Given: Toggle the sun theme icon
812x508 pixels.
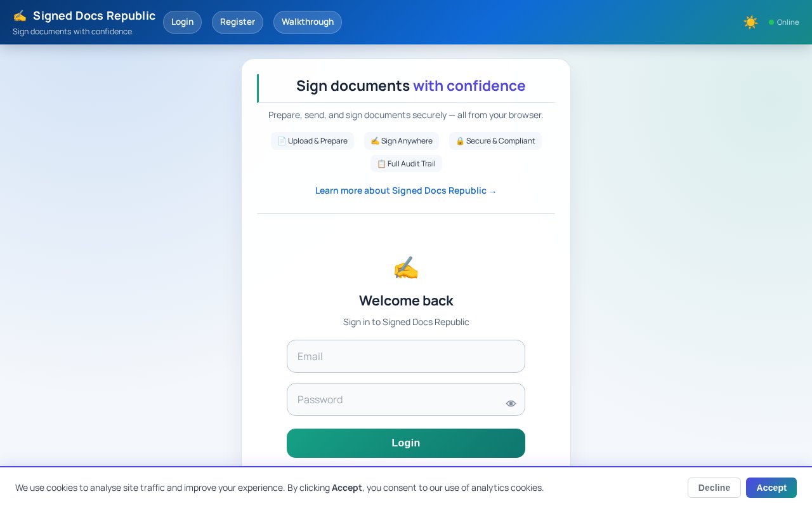Looking at the screenshot, I should [750, 22].
